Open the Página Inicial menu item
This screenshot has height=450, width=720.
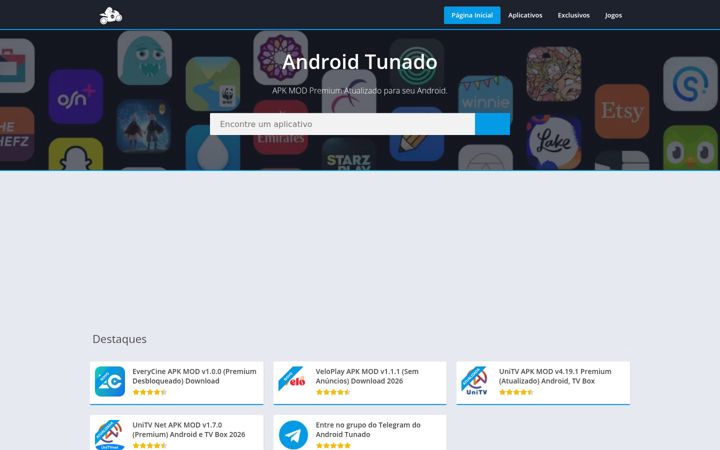[472, 15]
